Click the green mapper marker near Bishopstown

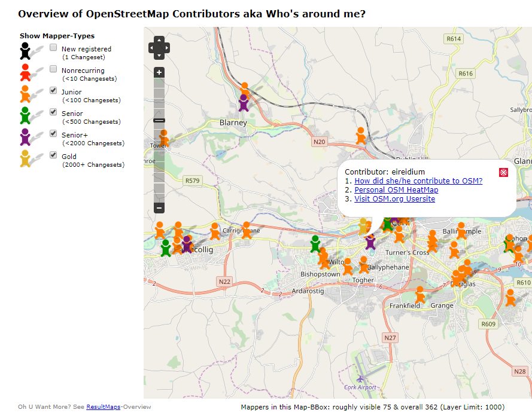coord(315,244)
